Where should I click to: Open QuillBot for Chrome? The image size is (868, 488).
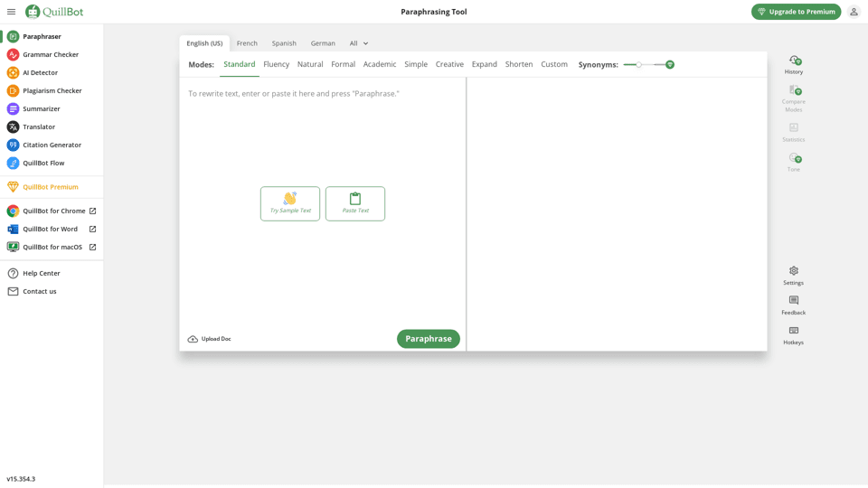[x=52, y=211]
